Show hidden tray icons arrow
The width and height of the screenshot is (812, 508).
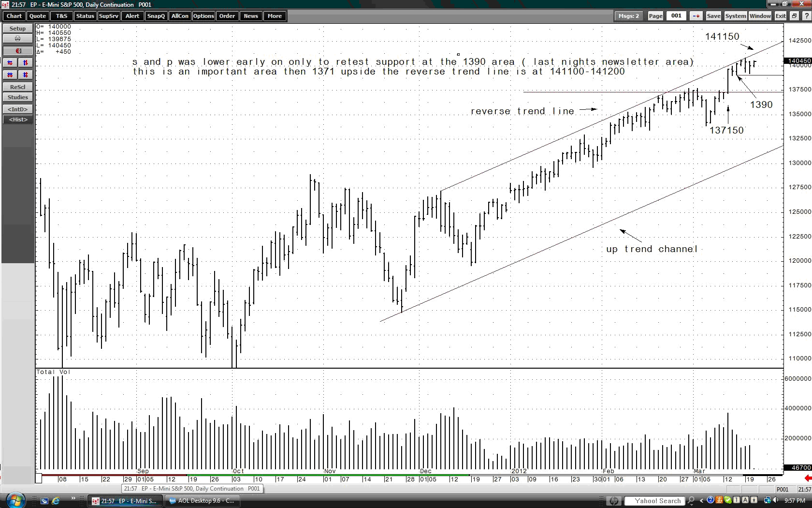[702, 501]
